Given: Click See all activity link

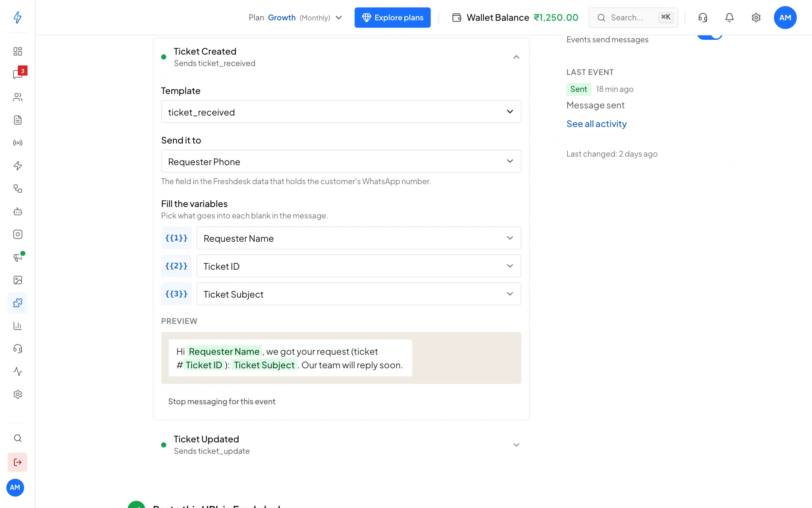Looking at the screenshot, I should point(596,124).
